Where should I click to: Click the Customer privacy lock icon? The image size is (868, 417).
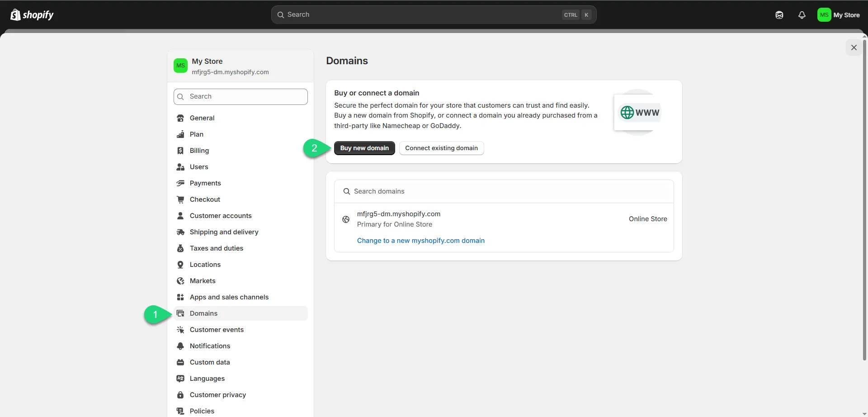[180, 395]
